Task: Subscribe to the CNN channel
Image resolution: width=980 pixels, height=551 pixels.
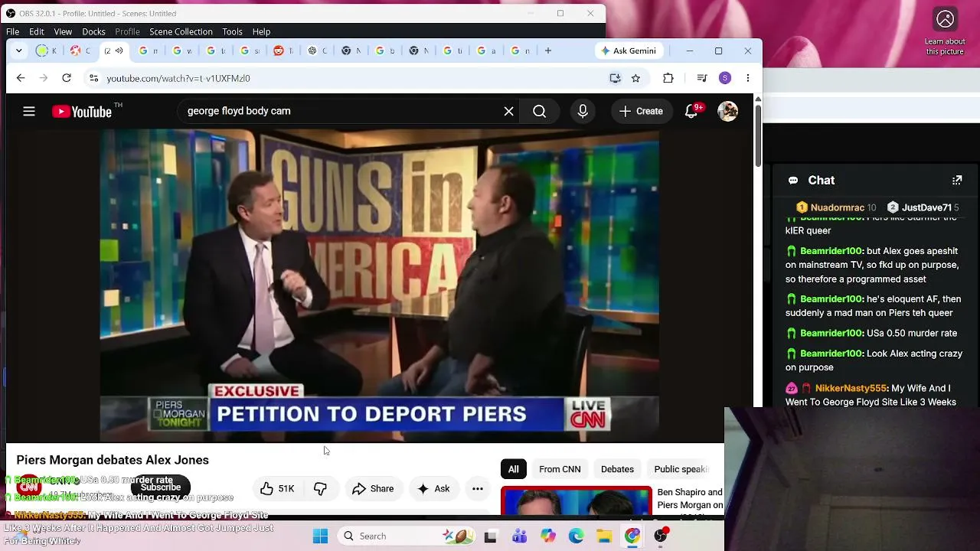Action: [161, 487]
